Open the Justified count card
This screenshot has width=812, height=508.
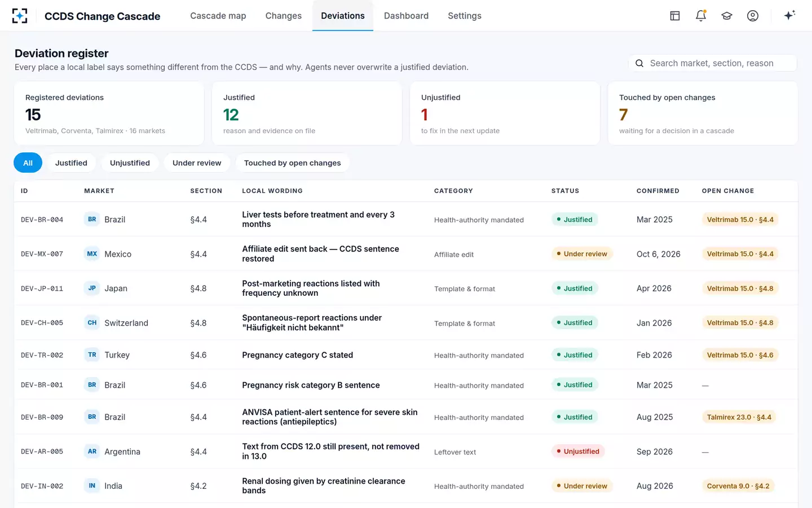[x=307, y=113]
